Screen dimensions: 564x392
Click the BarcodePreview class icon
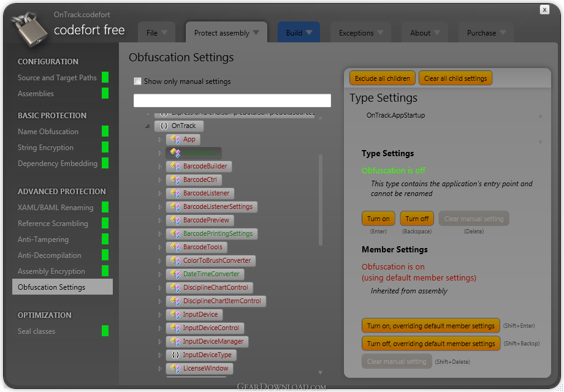point(175,221)
